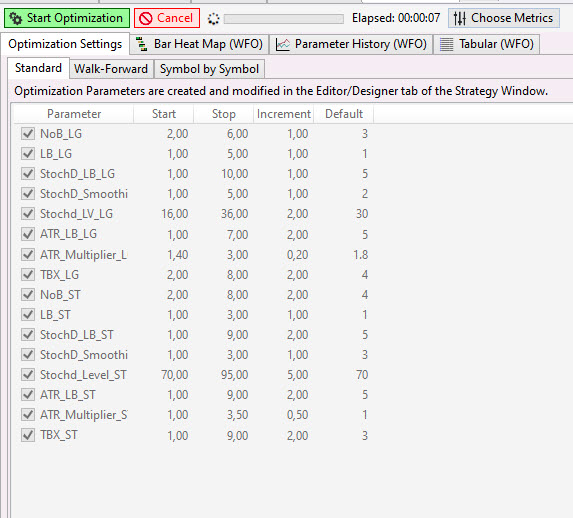Image resolution: width=573 pixels, height=518 pixels.
Task: Click the optimization progress bar
Action: [x=284, y=19]
